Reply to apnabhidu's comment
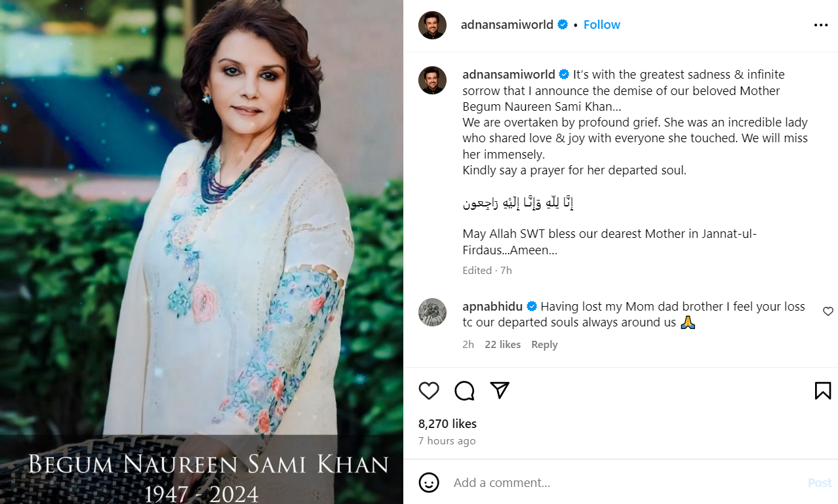The width and height of the screenshot is (838, 504). pyautogui.click(x=544, y=345)
